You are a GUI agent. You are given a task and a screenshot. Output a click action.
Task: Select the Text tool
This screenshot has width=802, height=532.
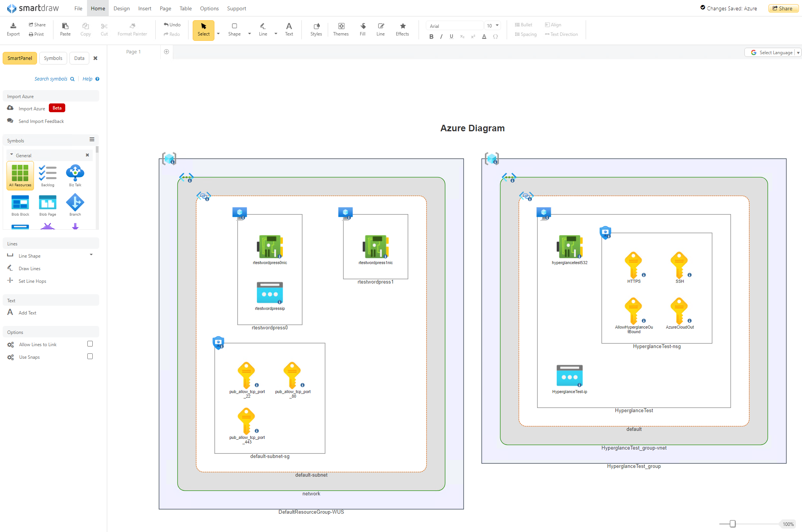click(x=289, y=29)
